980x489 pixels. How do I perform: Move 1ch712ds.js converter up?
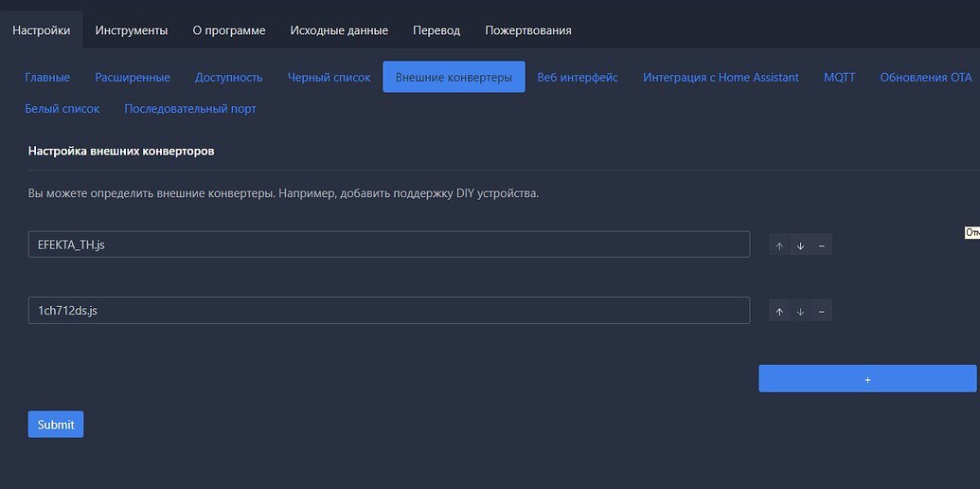779,312
